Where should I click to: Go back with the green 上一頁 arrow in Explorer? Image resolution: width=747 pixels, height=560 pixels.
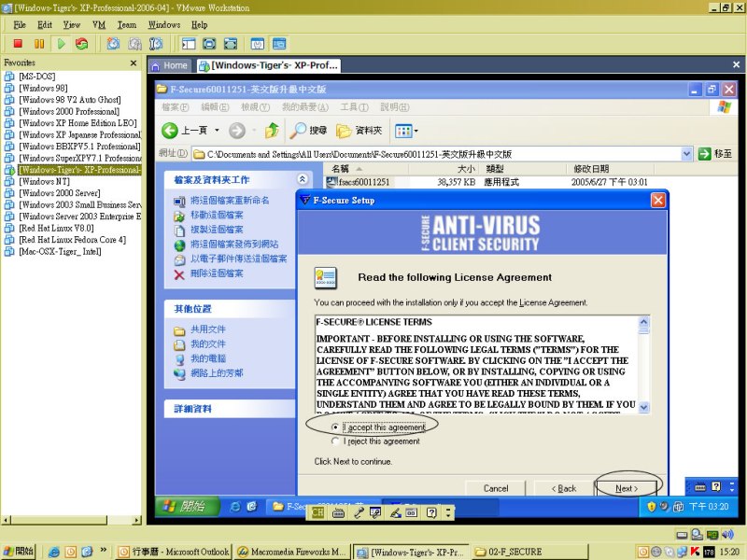coord(170,131)
